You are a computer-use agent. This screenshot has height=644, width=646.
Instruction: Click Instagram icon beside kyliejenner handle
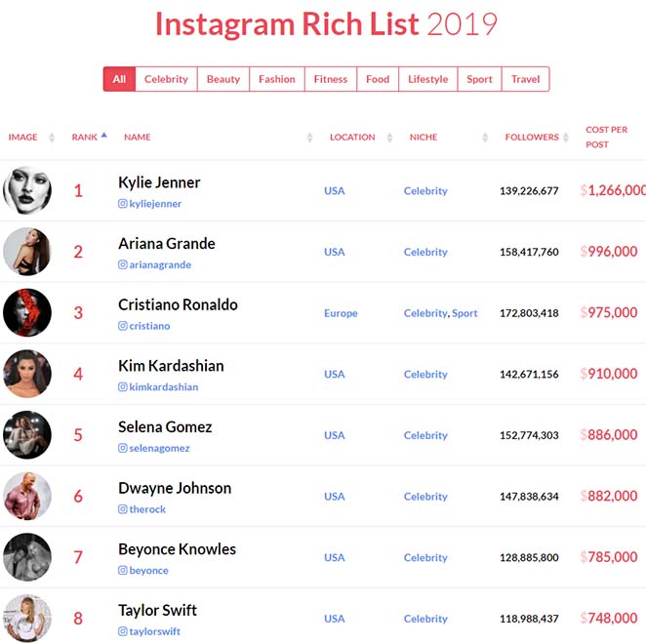coord(122,204)
